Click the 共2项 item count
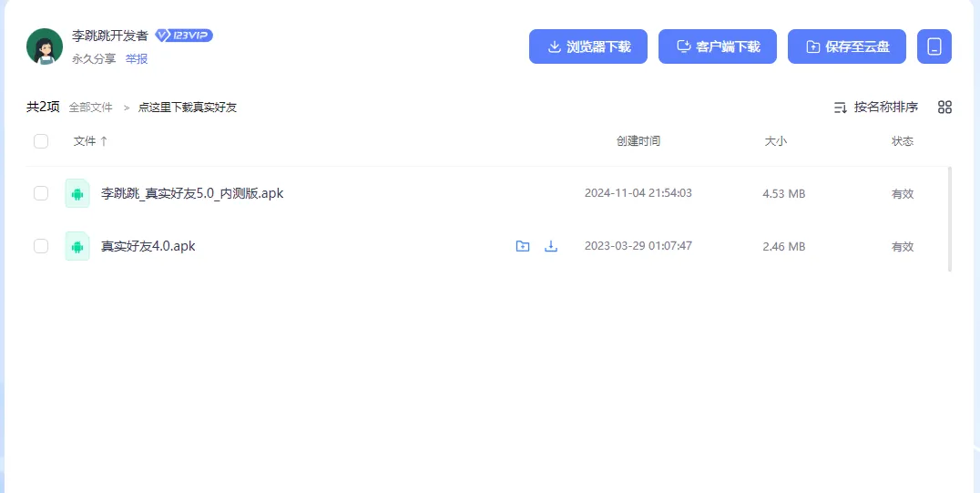 43,107
